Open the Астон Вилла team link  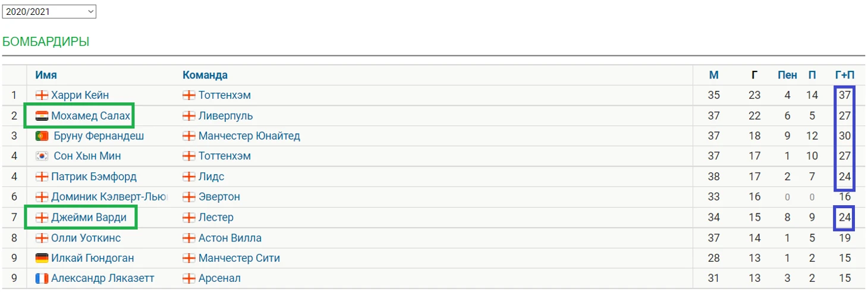click(x=230, y=238)
